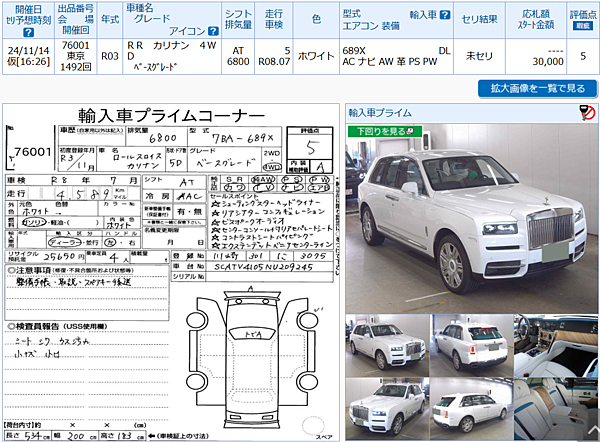Click the scroll-to-top arrow on bottom thumbnail
Image resolution: width=600 pixels, height=442 pixels.
[x=592, y=432]
